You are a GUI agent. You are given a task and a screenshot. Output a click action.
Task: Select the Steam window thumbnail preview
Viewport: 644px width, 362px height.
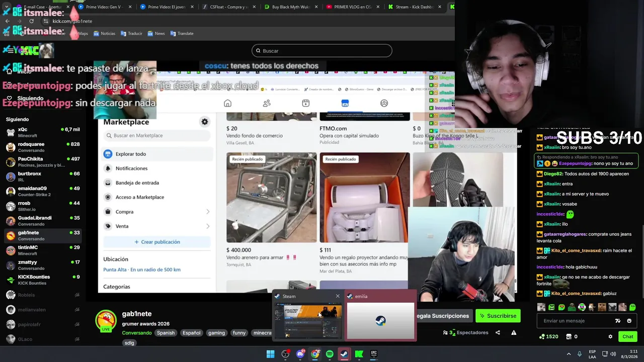308,321
